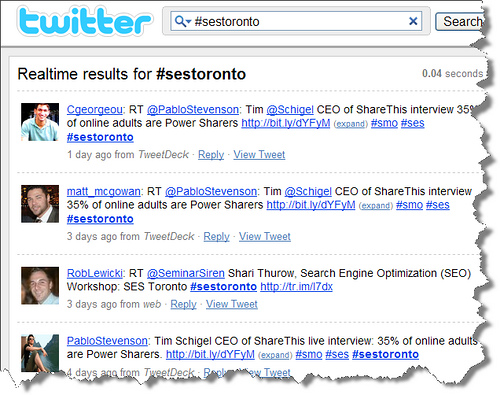Image resolution: width=500 pixels, height=395 pixels.
Task: Click in the #sestoronto search box
Action: pyautogui.click(x=296, y=22)
